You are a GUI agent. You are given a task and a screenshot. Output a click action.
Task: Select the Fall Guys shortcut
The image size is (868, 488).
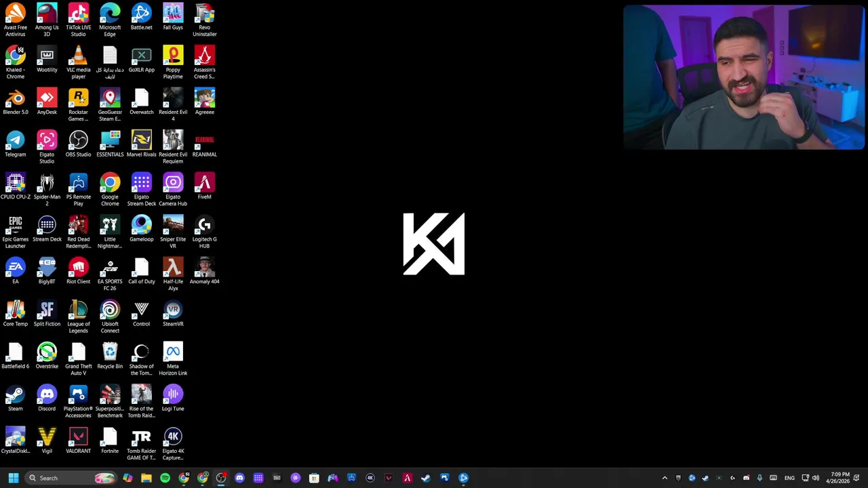[173, 17]
